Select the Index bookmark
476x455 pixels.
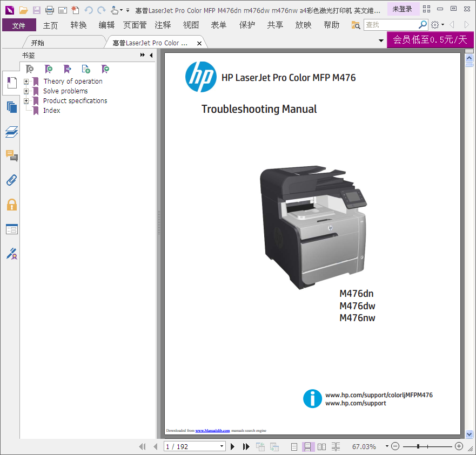pos(52,111)
